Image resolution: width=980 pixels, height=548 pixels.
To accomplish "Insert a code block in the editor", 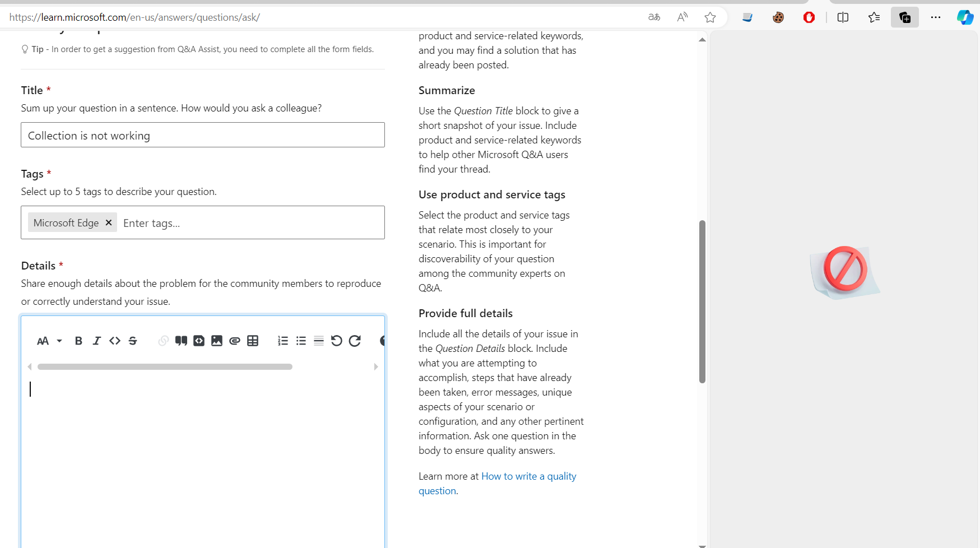I will pyautogui.click(x=199, y=341).
